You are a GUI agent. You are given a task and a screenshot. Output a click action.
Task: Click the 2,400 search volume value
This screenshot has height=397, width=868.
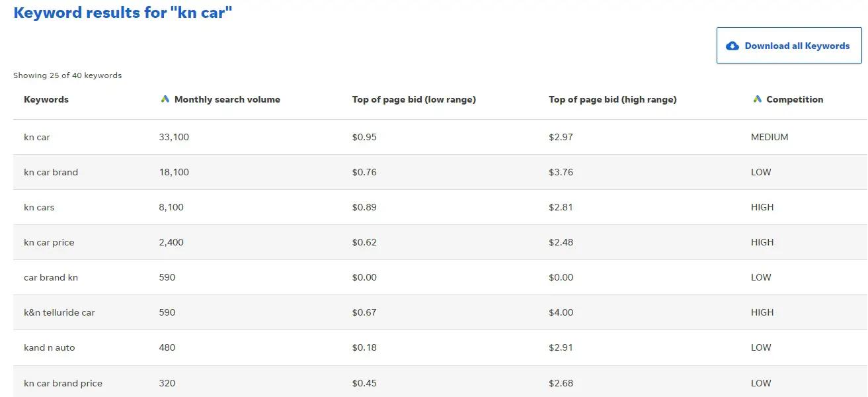point(171,242)
